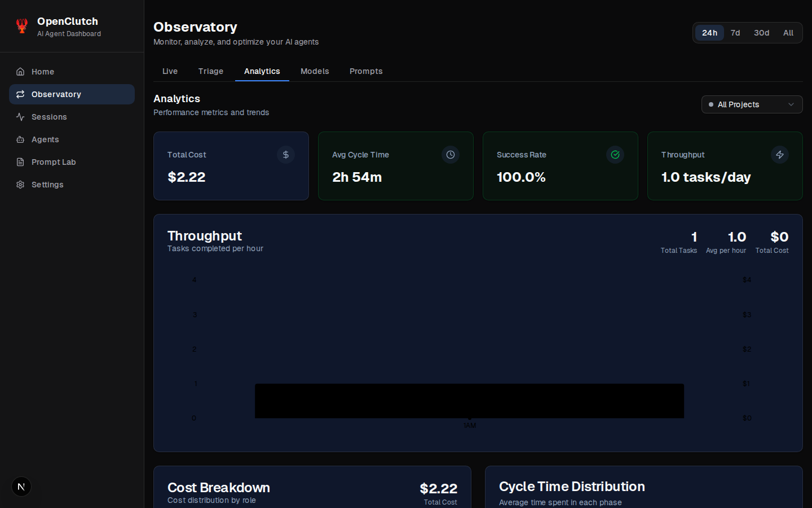Screen dimensions: 812x508
Task: Open the Prompts tab
Action: pos(366,71)
